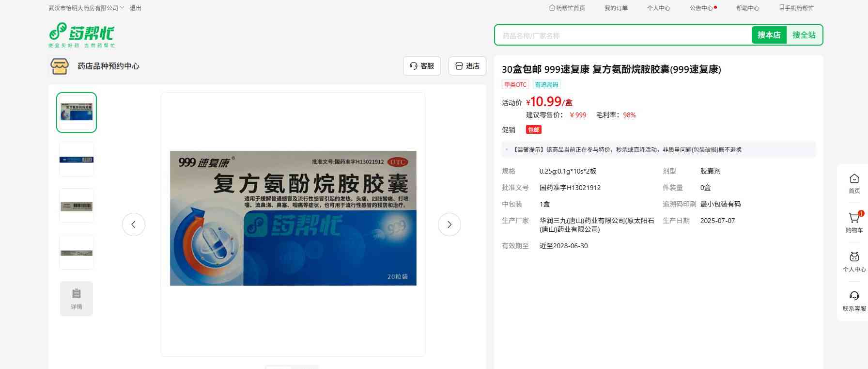Click the 联系客服 headset icon
This screenshot has height=369, width=868.
[854, 296]
